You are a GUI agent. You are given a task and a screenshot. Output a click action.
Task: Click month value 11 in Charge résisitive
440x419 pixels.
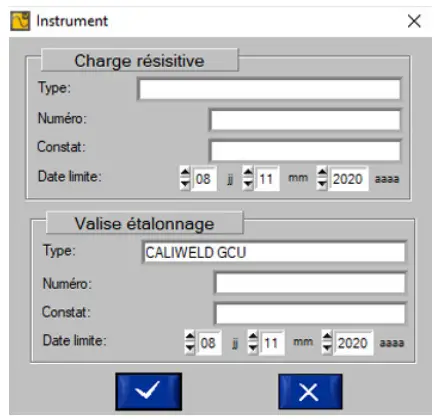pos(266,179)
